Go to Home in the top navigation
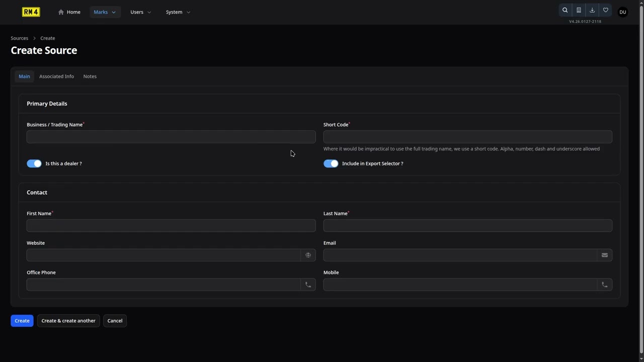 pyautogui.click(x=69, y=12)
